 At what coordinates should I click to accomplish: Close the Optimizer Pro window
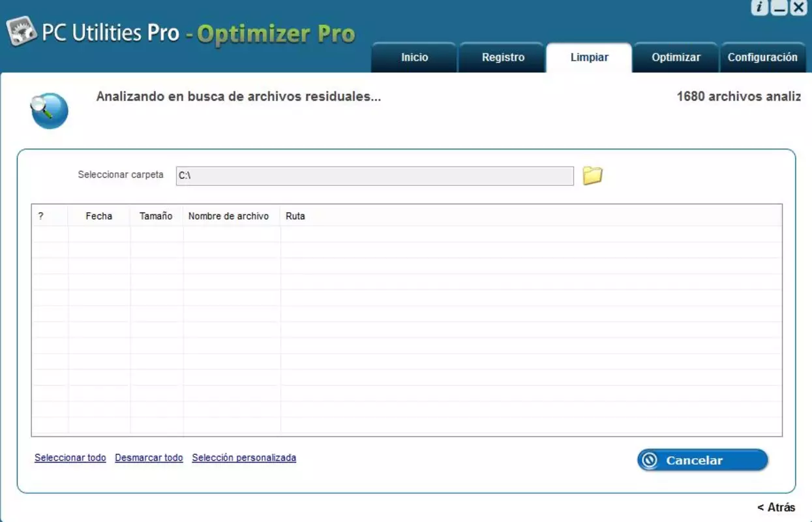pos(798,8)
